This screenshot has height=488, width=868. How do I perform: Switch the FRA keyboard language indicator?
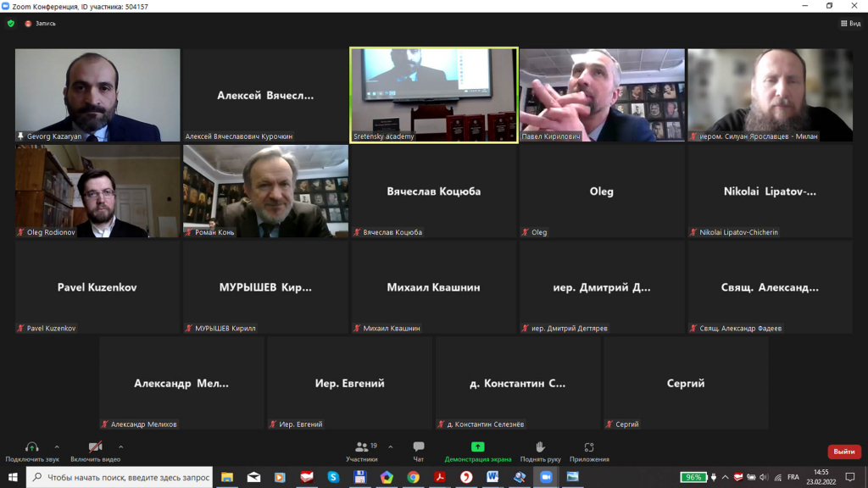[x=793, y=477]
